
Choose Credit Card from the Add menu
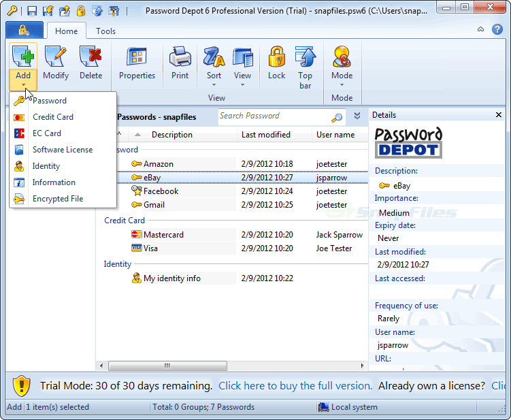tap(63, 116)
